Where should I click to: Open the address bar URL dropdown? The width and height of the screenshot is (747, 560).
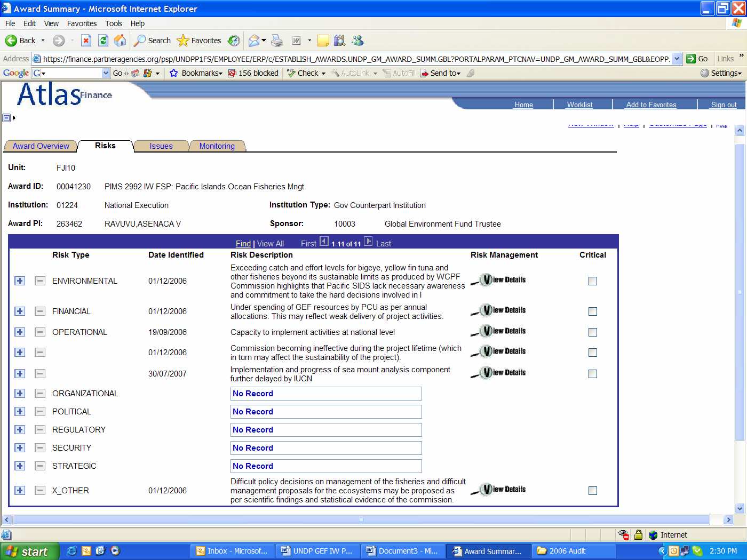tap(677, 59)
